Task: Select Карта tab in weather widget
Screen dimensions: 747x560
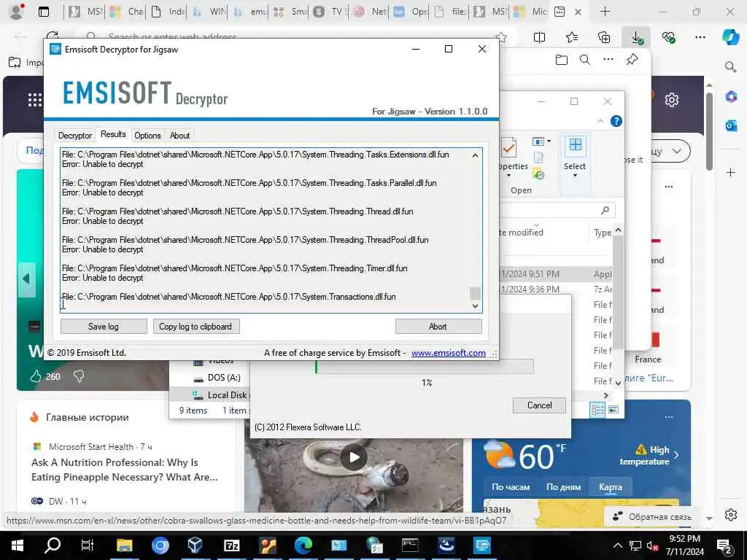Action: point(611,486)
